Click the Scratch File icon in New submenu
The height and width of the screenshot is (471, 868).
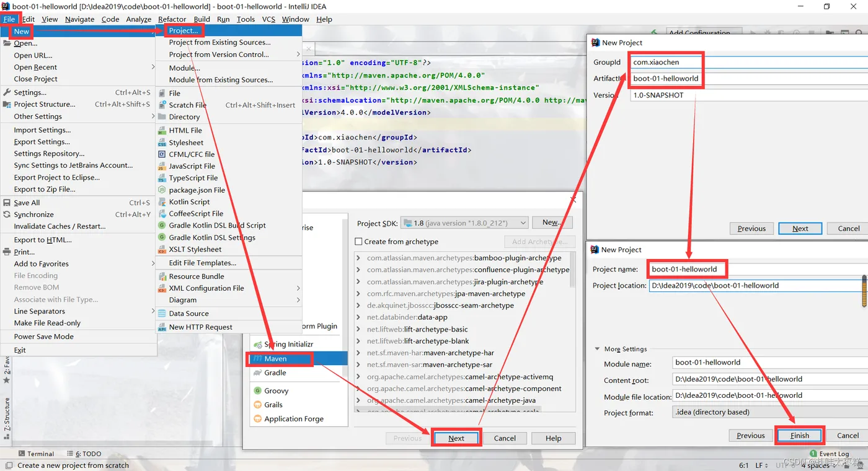162,105
